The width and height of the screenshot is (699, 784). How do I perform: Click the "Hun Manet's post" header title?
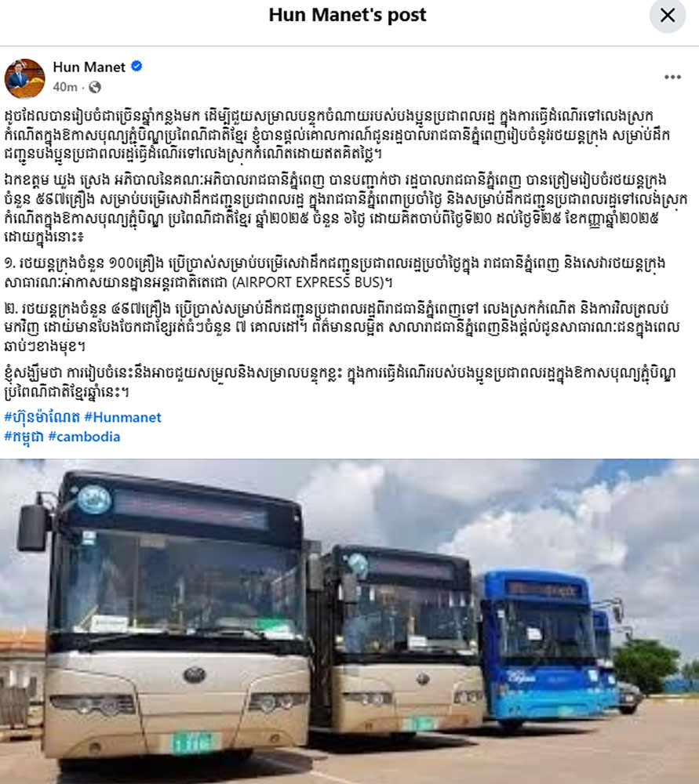[x=348, y=15]
